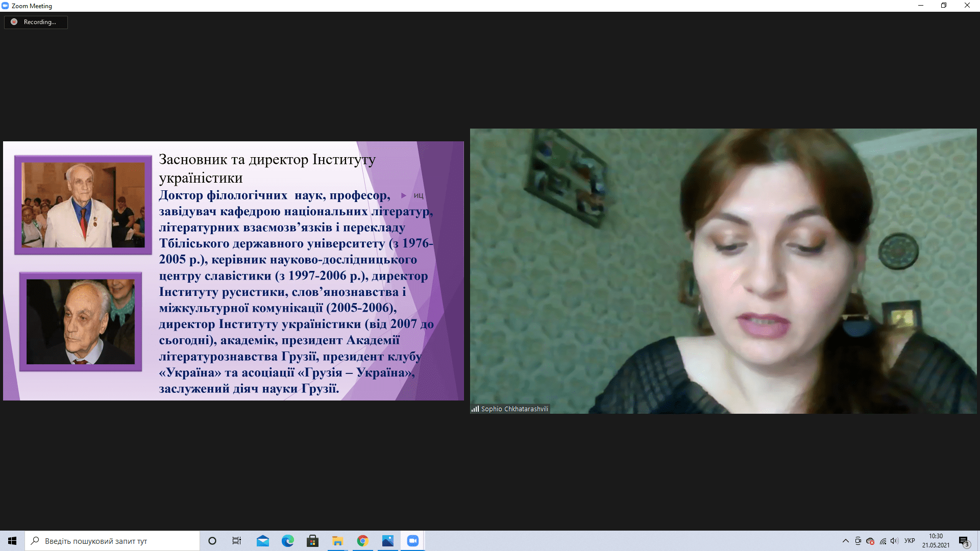Switch the УКР input language

(x=910, y=541)
